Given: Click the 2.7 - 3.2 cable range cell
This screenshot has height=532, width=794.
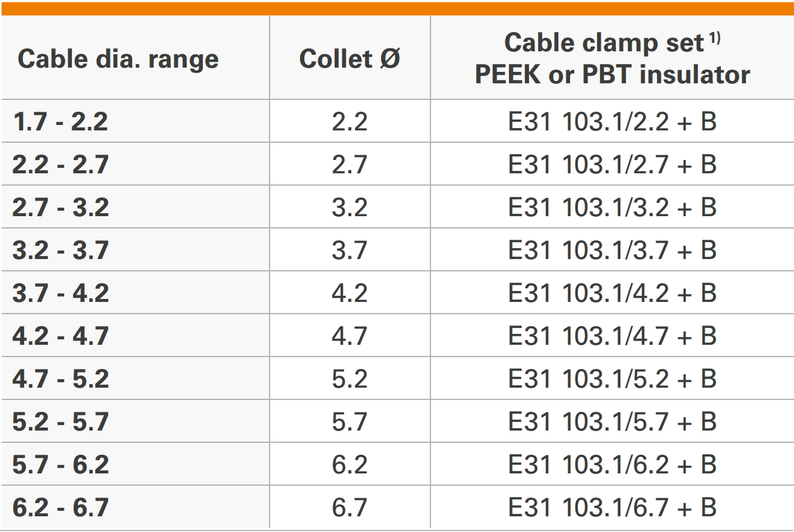Looking at the screenshot, I should point(60,208).
